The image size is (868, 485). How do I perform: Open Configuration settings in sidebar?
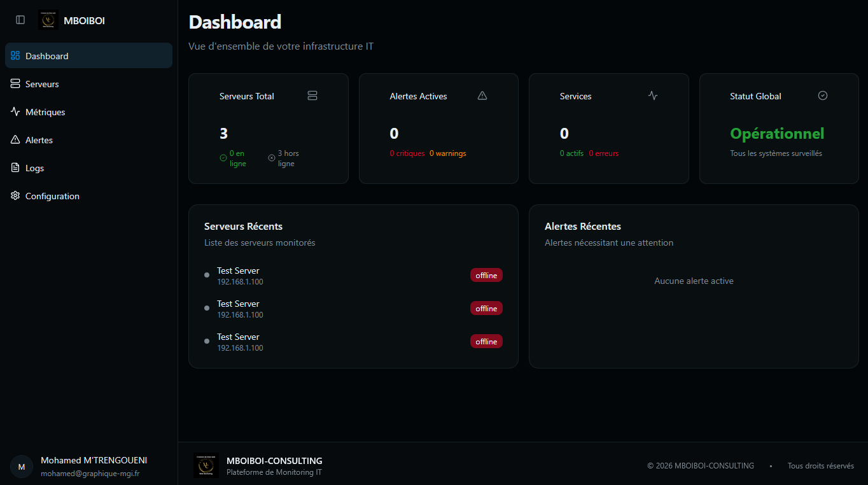point(52,196)
